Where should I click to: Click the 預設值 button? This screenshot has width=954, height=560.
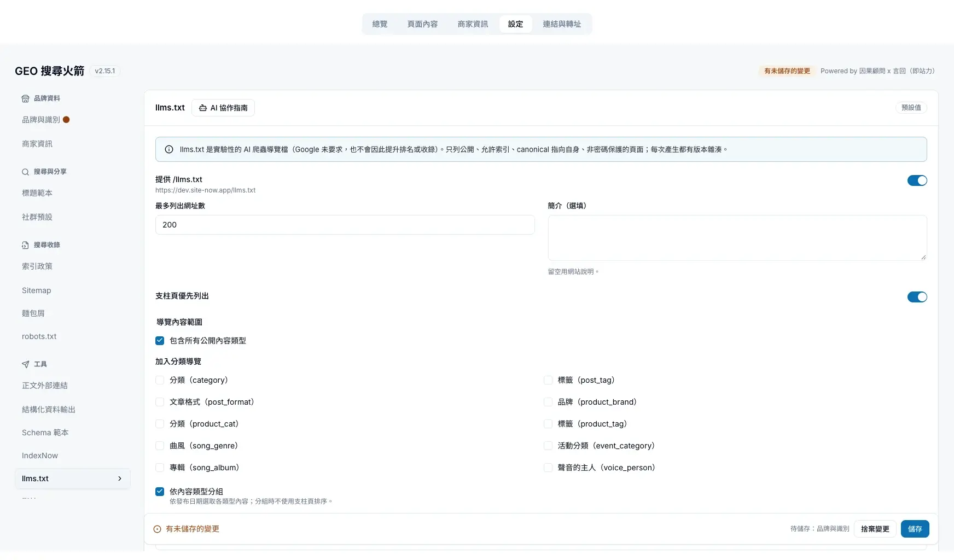[911, 108]
